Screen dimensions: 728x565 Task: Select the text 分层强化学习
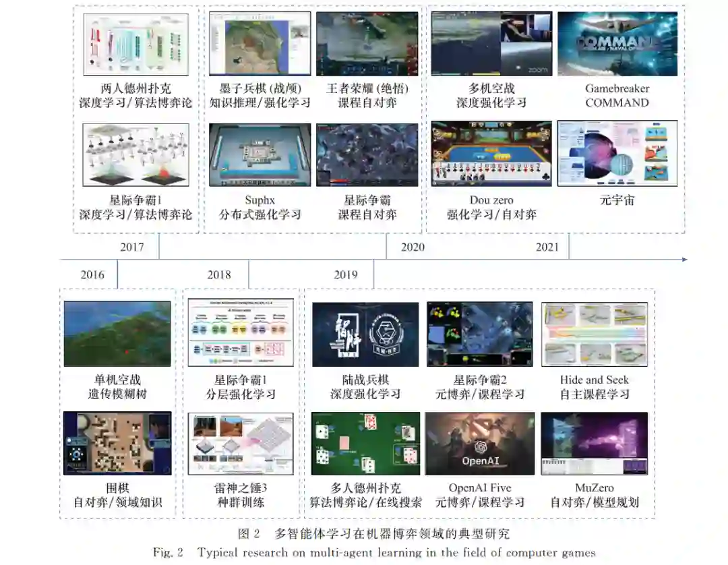241,394
